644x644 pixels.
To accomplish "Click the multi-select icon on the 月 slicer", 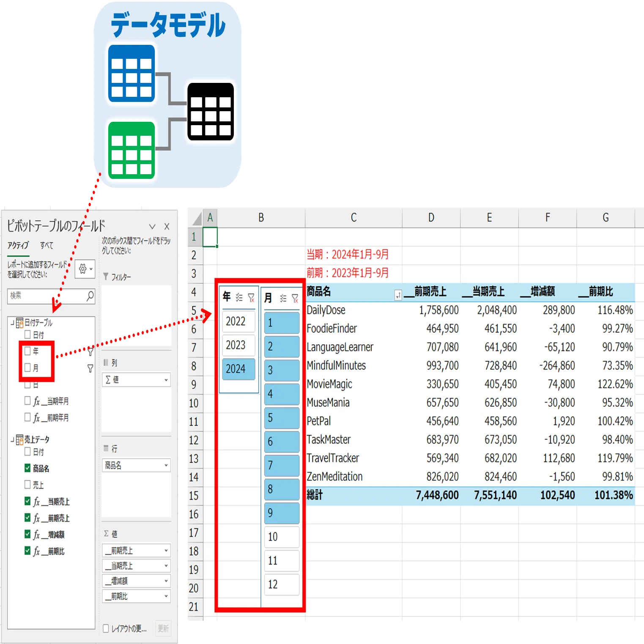I will [x=283, y=299].
